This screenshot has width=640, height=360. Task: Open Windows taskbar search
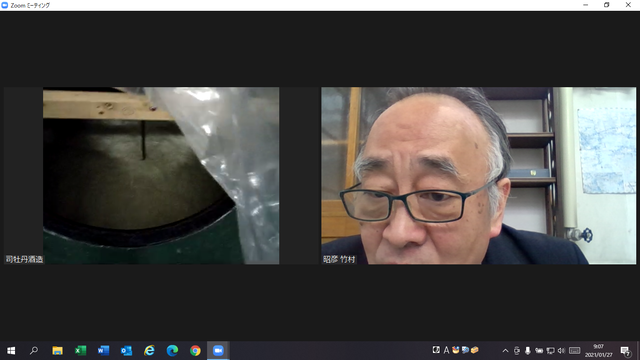(x=34, y=351)
